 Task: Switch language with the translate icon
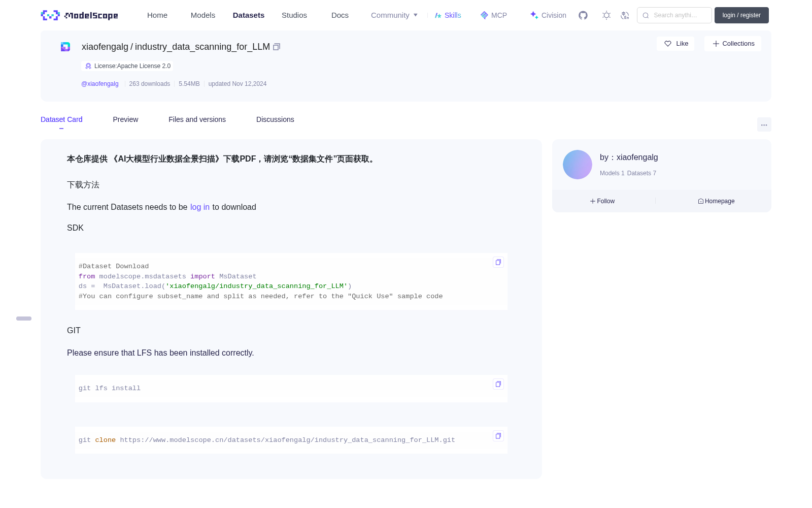(x=625, y=15)
